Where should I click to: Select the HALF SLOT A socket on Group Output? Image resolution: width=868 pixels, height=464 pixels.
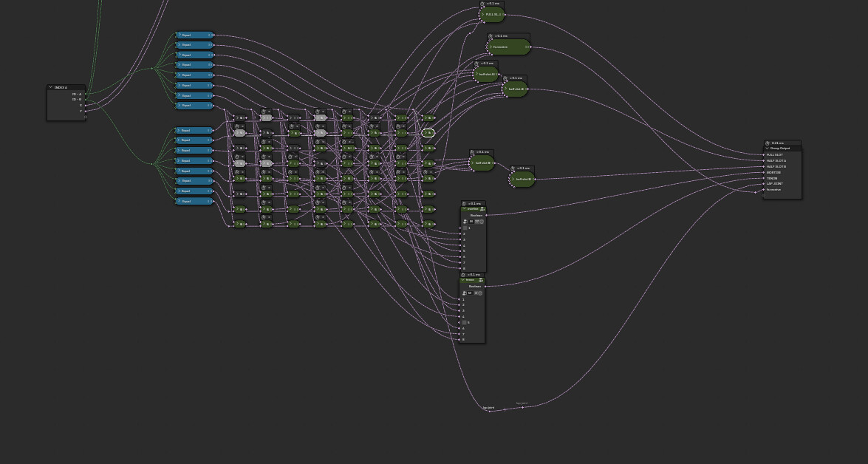coord(764,160)
